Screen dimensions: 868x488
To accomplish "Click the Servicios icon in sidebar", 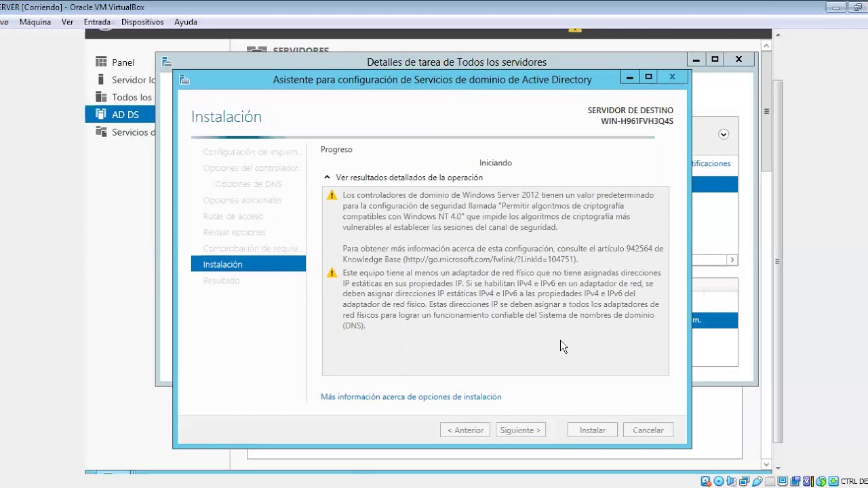I will (101, 132).
